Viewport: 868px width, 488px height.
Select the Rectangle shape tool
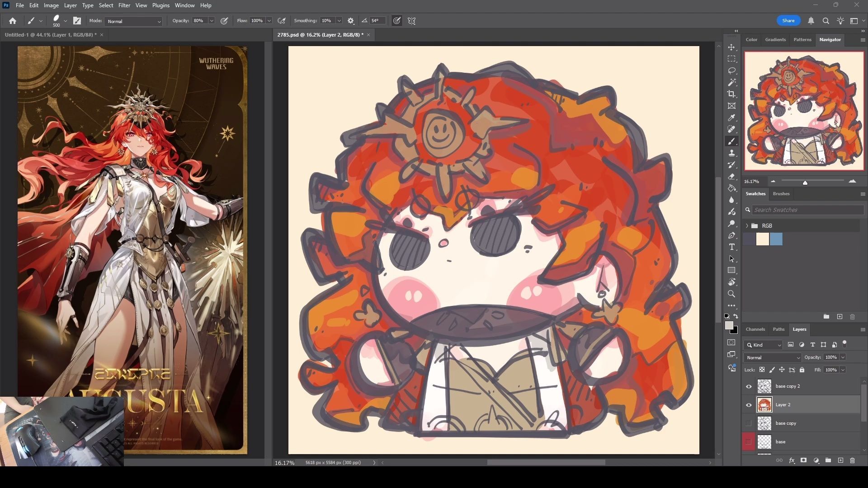click(731, 271)
